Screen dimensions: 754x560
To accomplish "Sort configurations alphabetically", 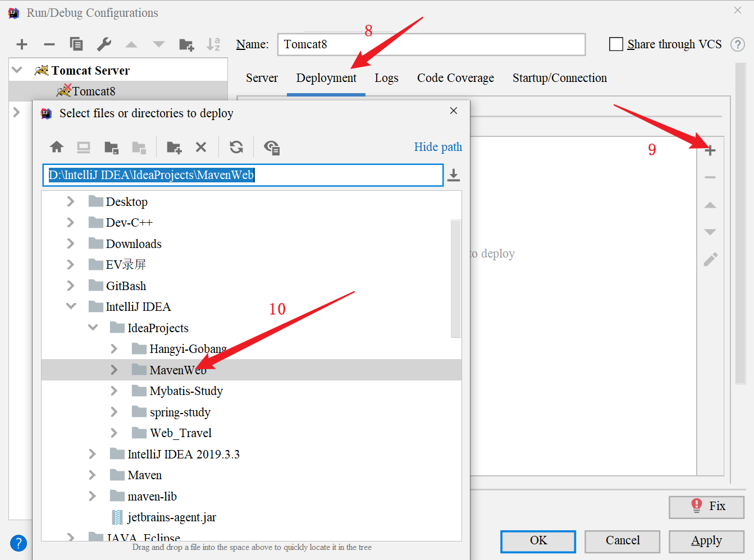I will click(x=213, y=44).
